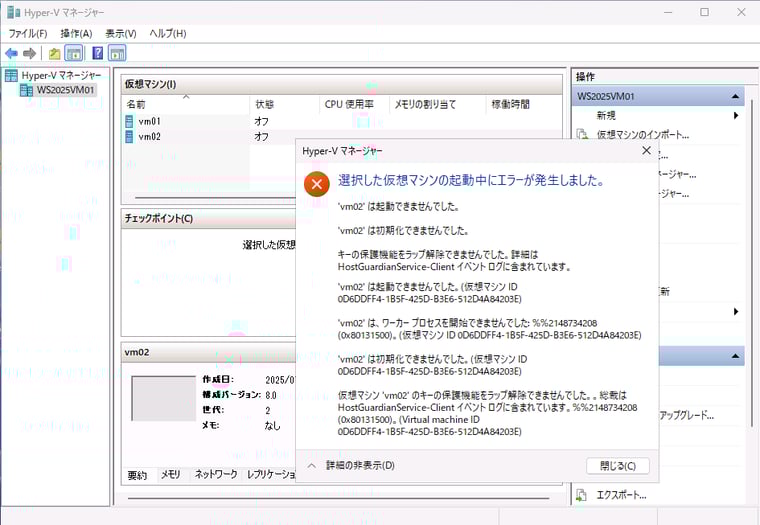760x525 pixels.
Task: Toggle the console tree pane toolbar icon
Action: coord(74,53)
